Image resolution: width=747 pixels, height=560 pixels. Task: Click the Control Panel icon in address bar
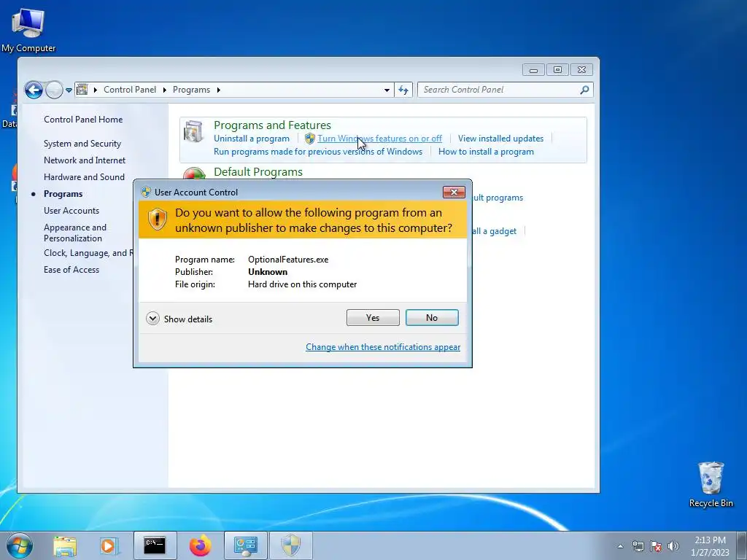(x=82, y=90)
